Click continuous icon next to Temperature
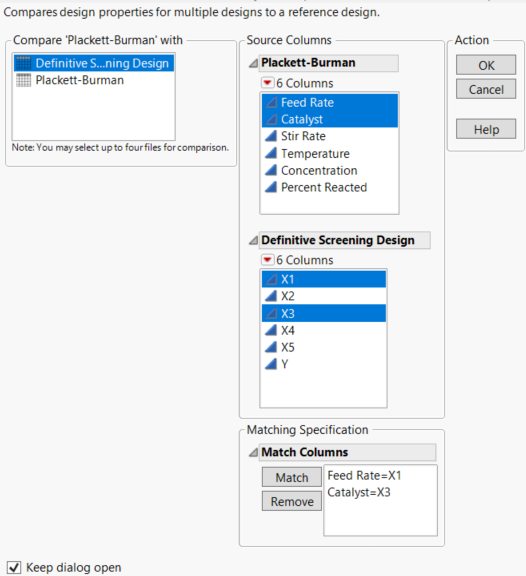Viewport: 526px width, 576px height. (x=271, y=153)
